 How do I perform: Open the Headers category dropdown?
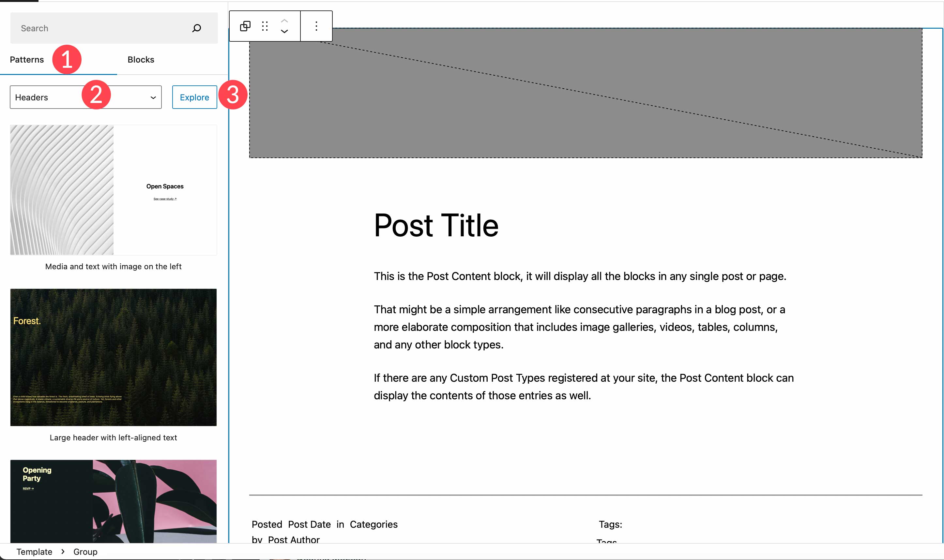tap(85, 97)
